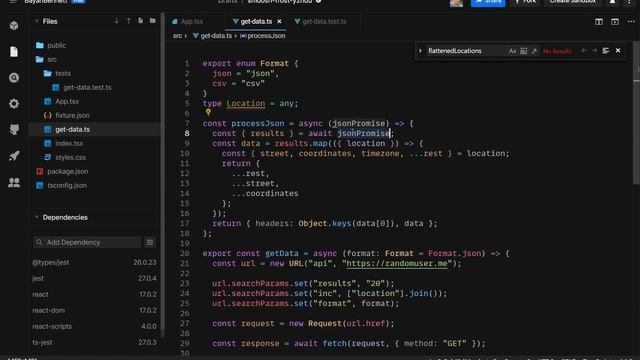Toggle Match Case in the find widget

pyautogui.click(x=512, y=51)
